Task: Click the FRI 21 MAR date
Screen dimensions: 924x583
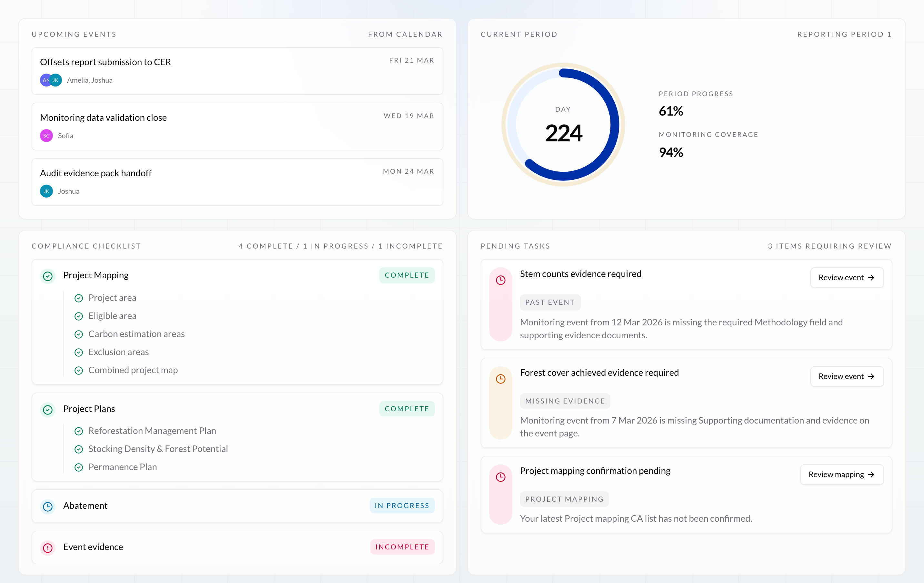Action: (x=412, y=60)
